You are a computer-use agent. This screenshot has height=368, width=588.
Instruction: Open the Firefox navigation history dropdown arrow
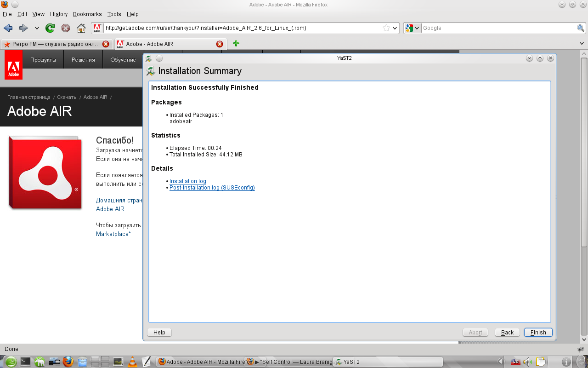(x=37, y=28)
